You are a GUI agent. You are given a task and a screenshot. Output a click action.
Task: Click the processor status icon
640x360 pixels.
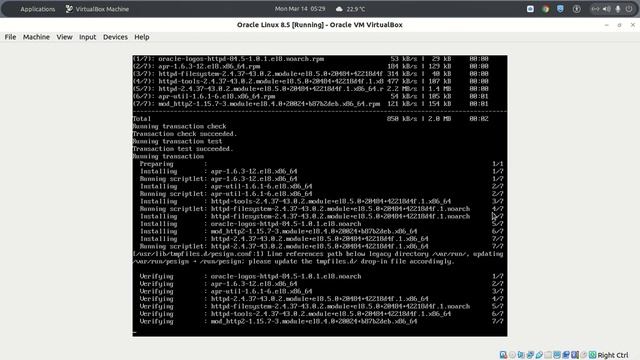pyautogui.click(x=575, y=355)
